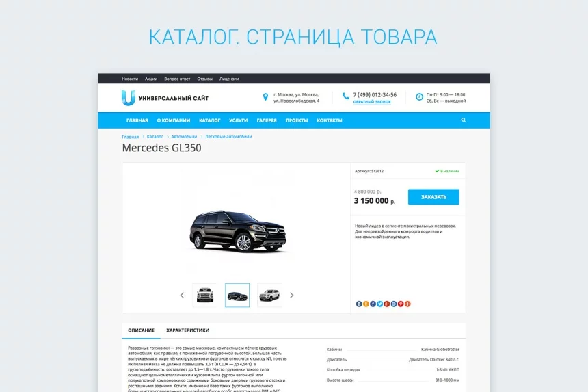
Task: Click the search magnifier in the blue navbar
Action: coord(463,120)
